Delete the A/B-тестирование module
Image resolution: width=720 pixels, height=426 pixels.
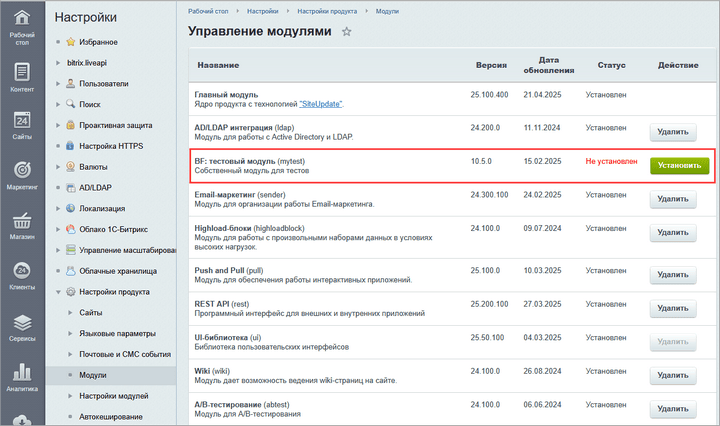673,409
